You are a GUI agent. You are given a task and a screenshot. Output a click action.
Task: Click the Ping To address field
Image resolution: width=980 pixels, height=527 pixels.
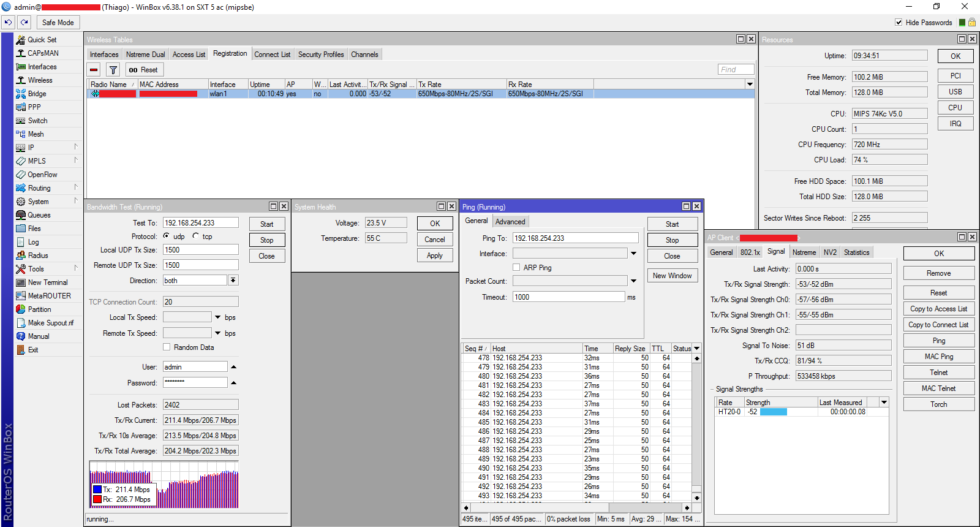tap(575, 238)
